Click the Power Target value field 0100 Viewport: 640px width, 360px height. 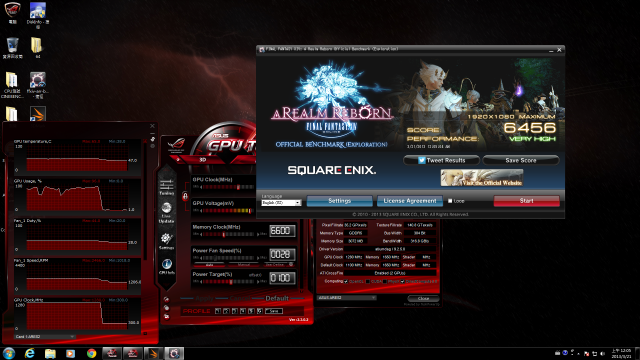tap(282, 278)
